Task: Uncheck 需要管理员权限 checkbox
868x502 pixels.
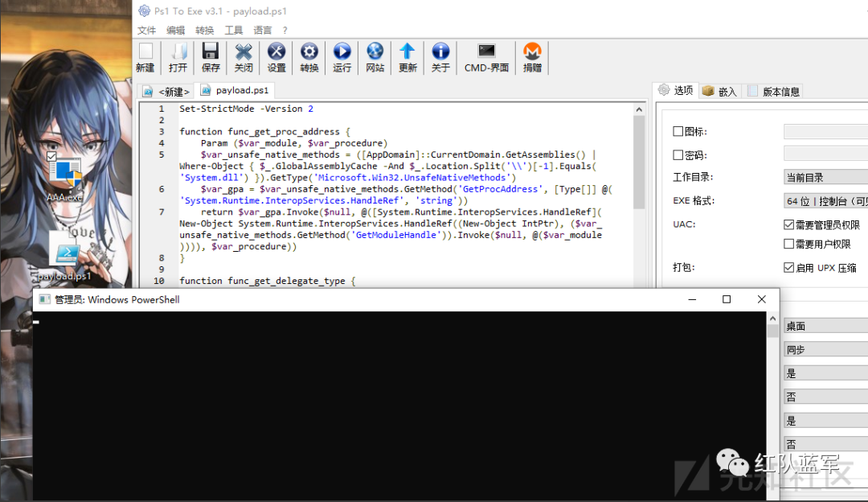Action: pos(789,224)
